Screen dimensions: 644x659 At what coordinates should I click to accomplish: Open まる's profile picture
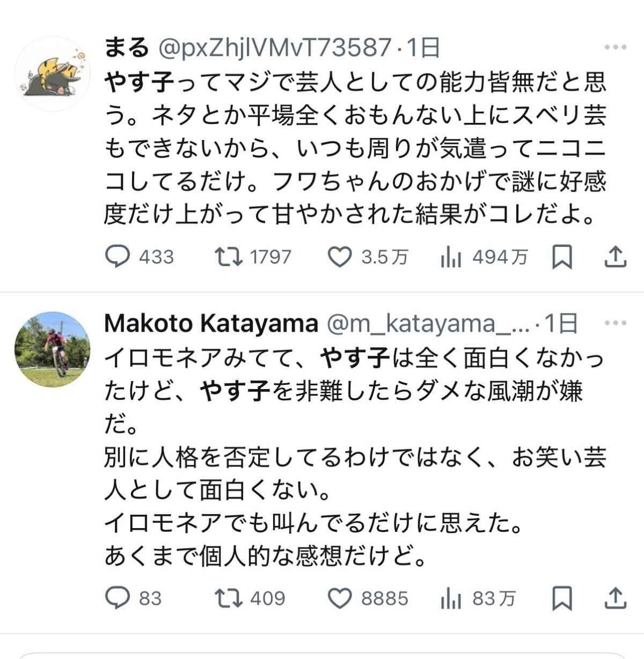pyautogui.click(x=52, y=74)
